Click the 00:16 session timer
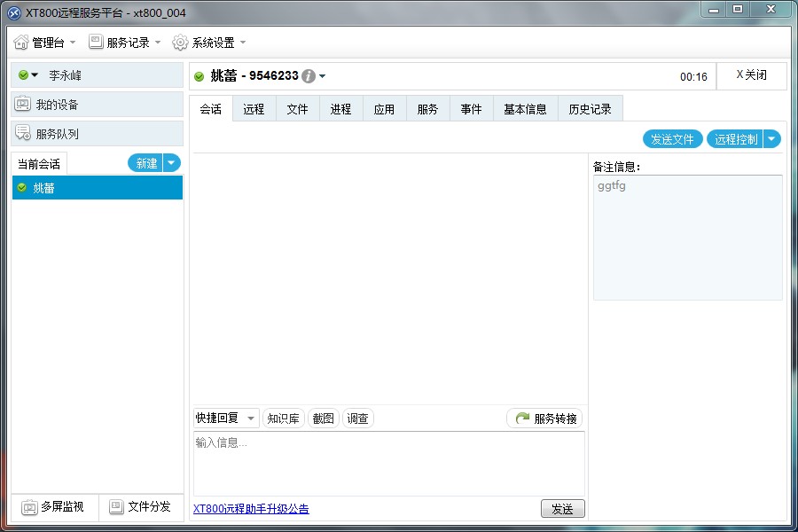Screen dimensions: 798x532 pos(693,77)
